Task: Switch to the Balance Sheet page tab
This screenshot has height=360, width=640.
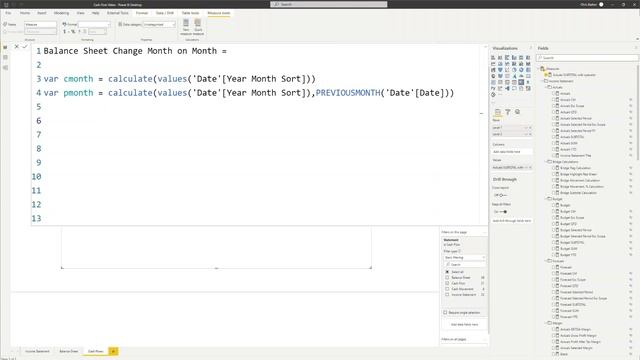Action: point(69,351)
